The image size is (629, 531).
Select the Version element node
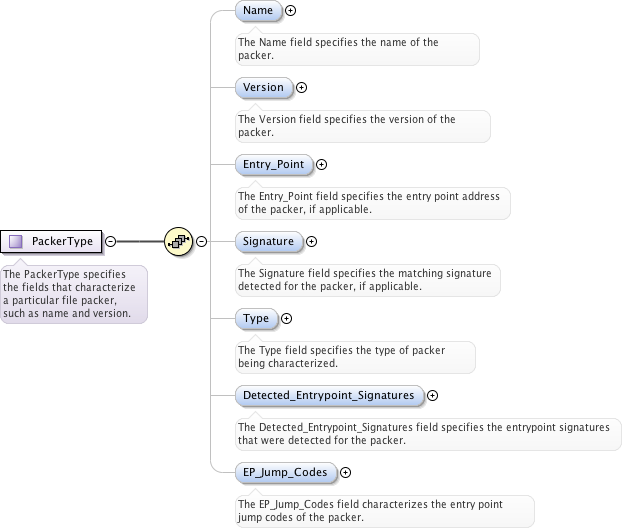tap(263, 87)
